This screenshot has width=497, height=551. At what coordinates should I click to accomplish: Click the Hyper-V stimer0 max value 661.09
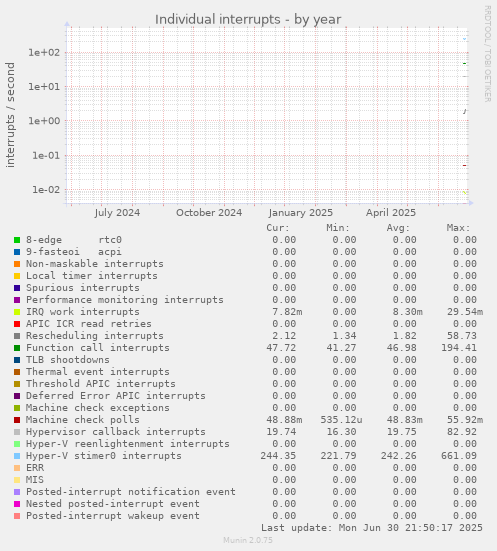pos(459,456)
